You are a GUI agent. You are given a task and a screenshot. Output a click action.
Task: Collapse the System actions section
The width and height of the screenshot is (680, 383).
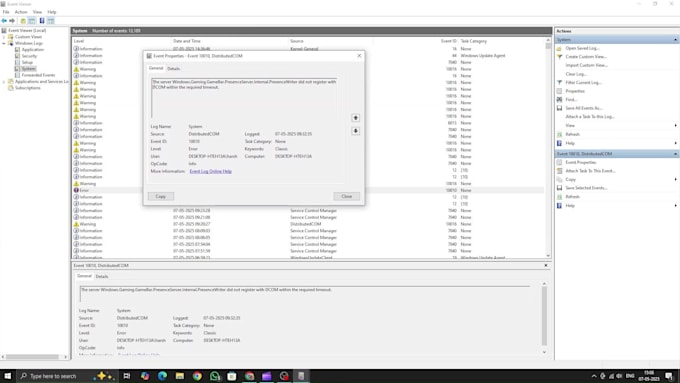(x=675, y=40)
